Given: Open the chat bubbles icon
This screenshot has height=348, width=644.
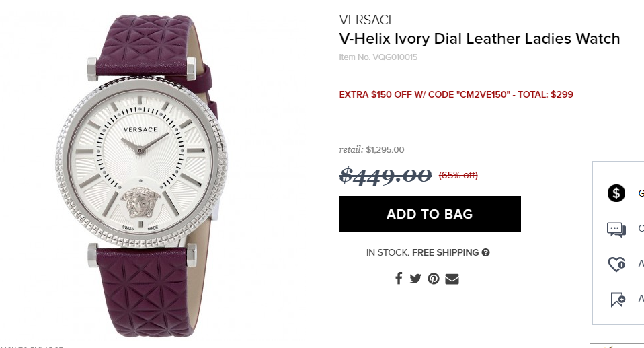Looking at the screenshot, I should [616, 229].
